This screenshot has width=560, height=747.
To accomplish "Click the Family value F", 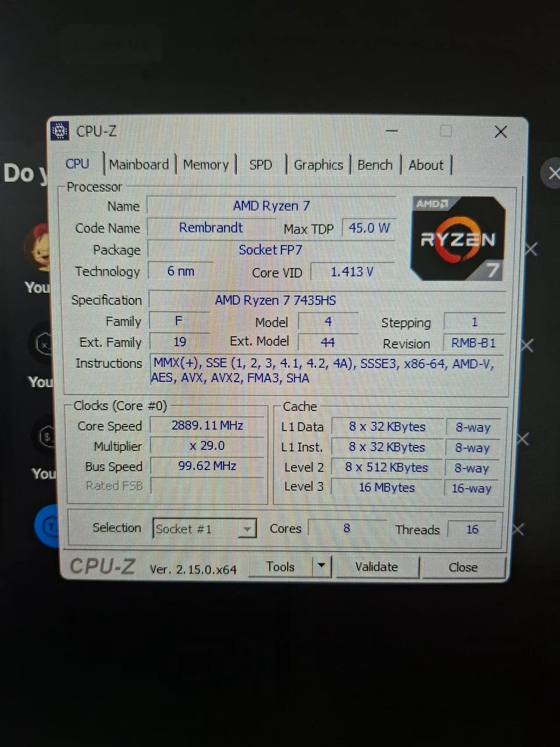I will (179, 321).
